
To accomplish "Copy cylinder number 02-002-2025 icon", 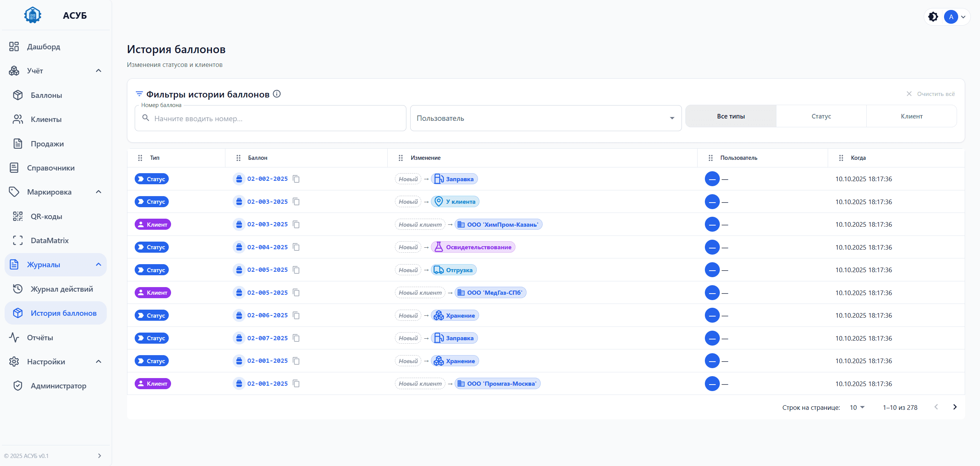I will (x=296, y=179).
